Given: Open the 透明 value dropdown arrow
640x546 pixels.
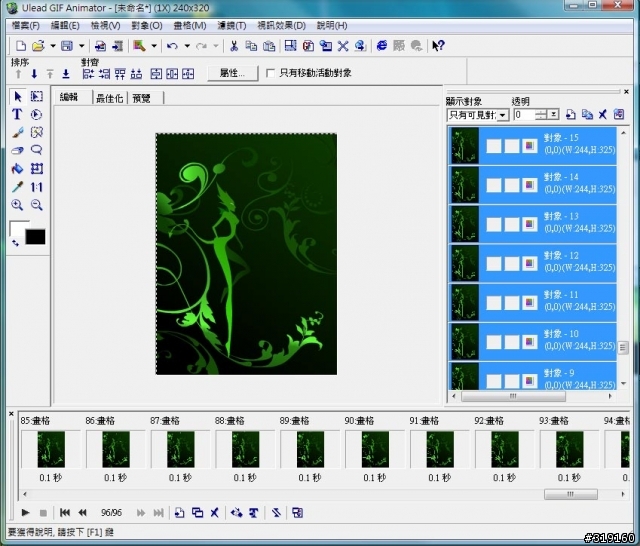Looking at the screenshot, I should coord(553,115).
